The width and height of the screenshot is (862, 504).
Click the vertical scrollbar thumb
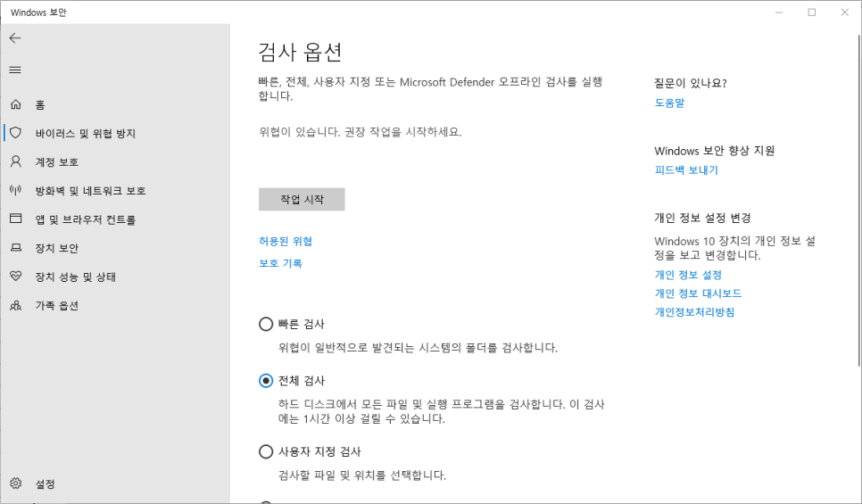[859, 200]
